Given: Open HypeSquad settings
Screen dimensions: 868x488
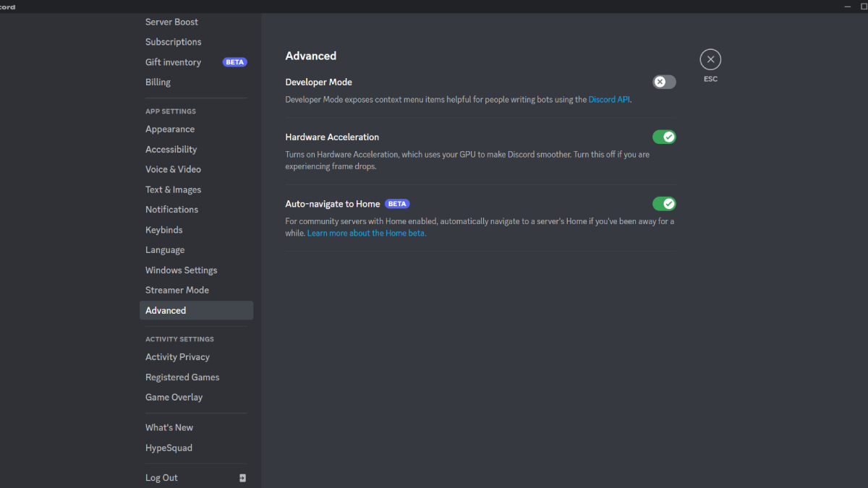Looking at the screenshot, I should (169, 448).
